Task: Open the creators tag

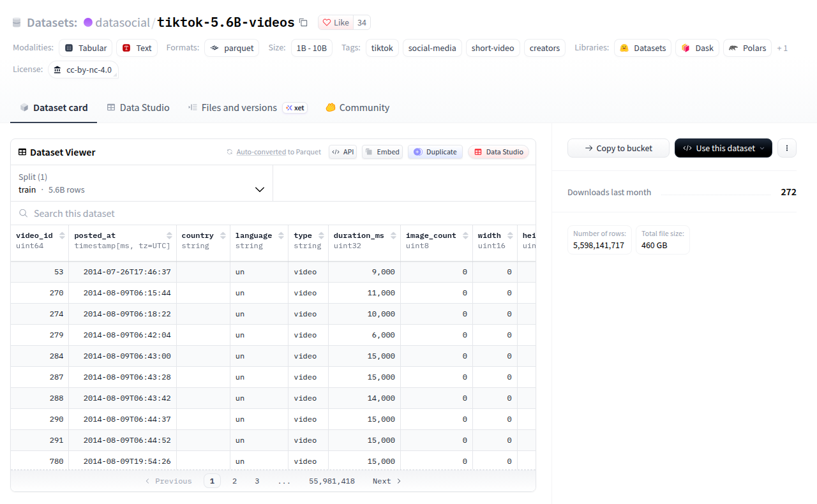Action: [x=544, y=48]
